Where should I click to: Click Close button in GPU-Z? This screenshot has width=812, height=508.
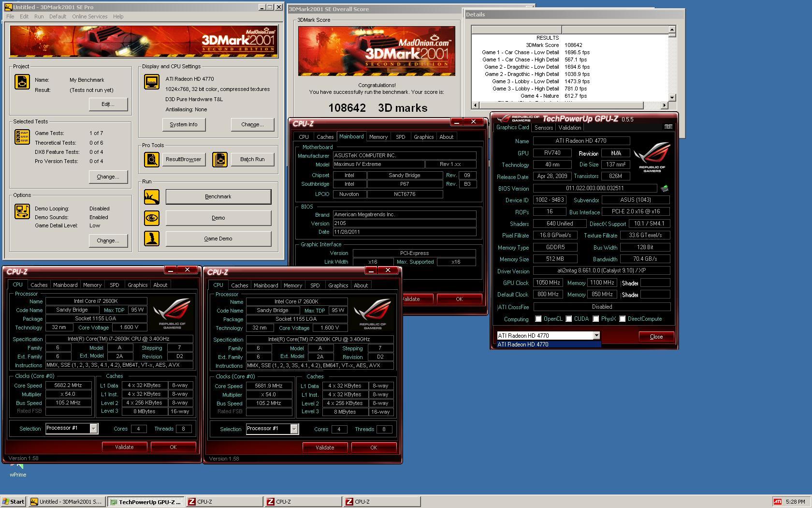[x=656, y=337]
